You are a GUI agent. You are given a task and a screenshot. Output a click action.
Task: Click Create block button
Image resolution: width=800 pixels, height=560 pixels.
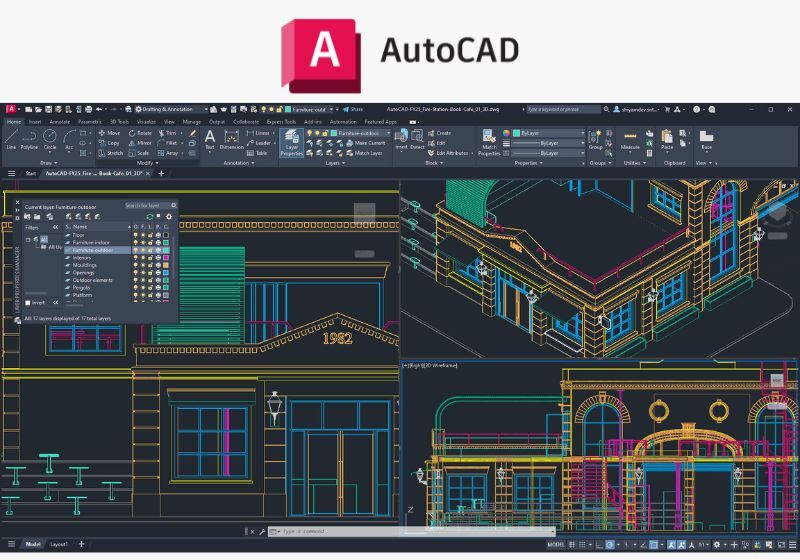click(439, 133)
